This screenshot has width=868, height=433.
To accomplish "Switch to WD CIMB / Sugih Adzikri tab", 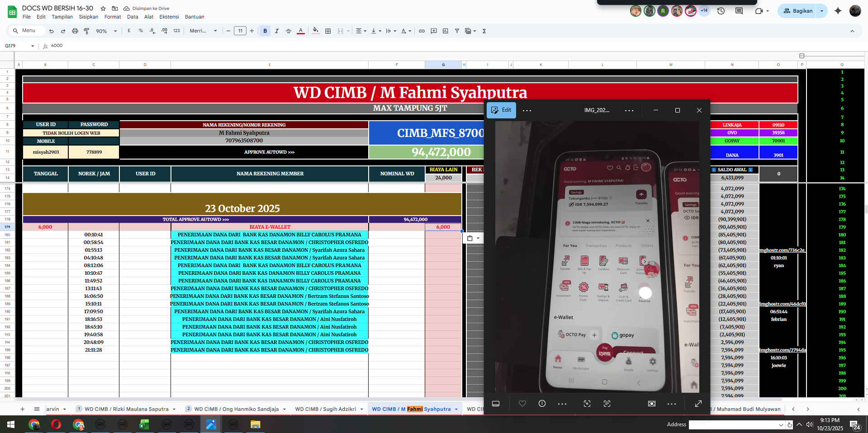I will (x=325, y=409).
